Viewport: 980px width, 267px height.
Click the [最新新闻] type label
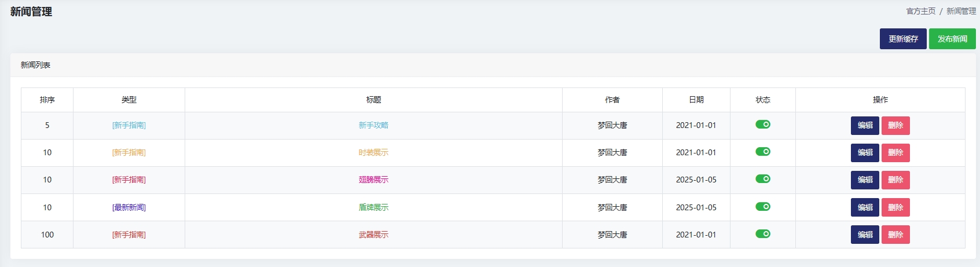129,207
